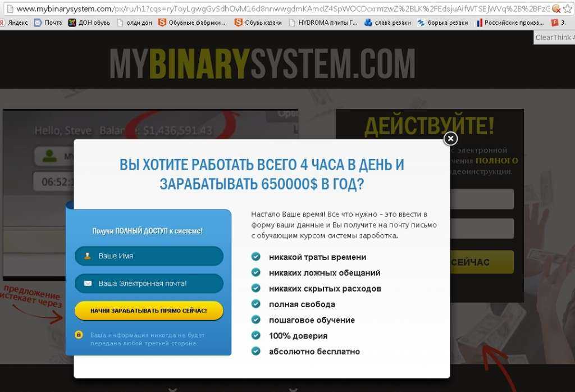Viewport: 575px width, 392px height.
Task: Click the person icon in name field
Action: point(88,256)
